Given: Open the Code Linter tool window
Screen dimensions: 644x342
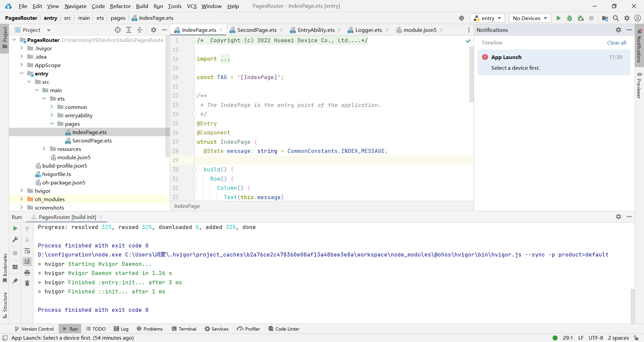Looking at the screenshot, I should tap(284, 329).
